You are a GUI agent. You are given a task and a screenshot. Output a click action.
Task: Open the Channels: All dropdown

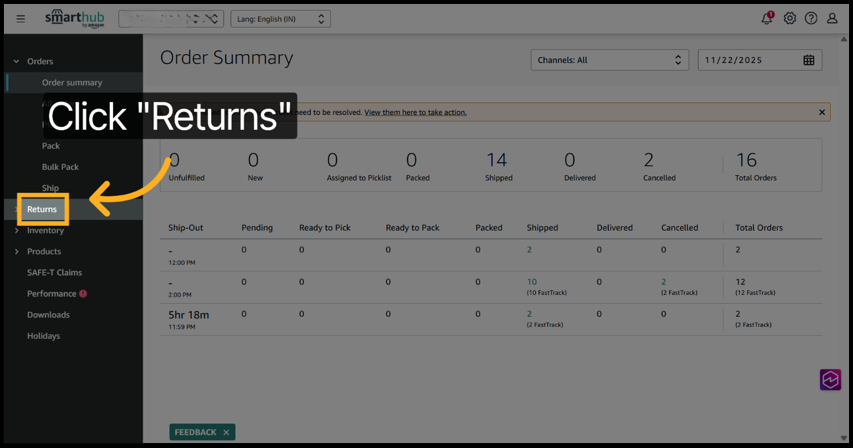pos(609,60)
